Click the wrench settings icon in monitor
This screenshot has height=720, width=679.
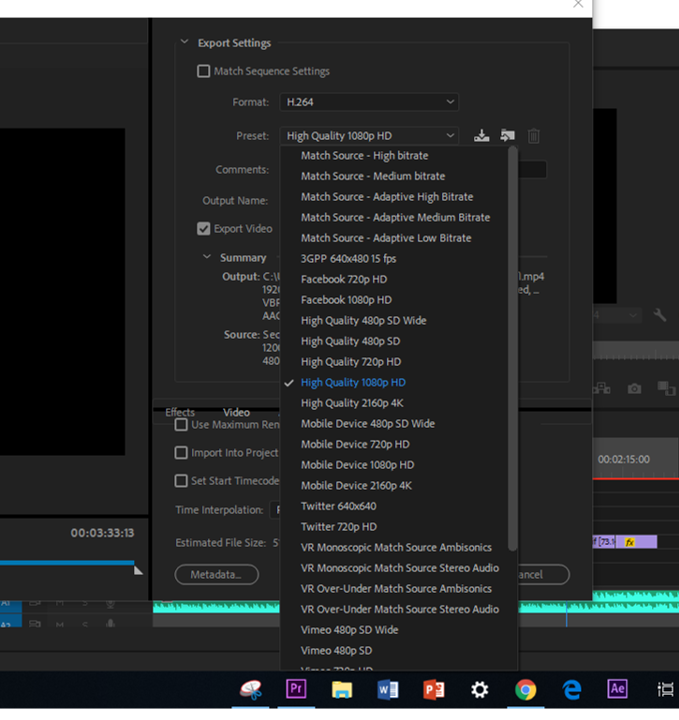660,315
